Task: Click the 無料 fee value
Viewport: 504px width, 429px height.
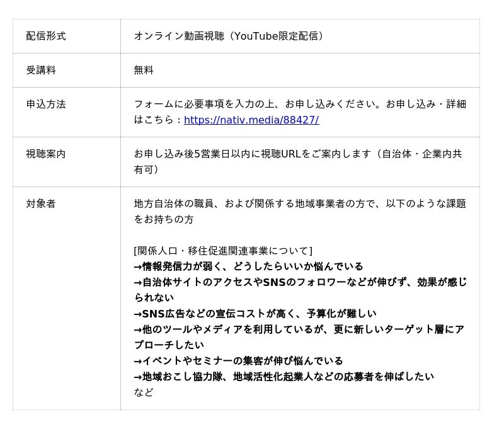Action: click(144, 70)
